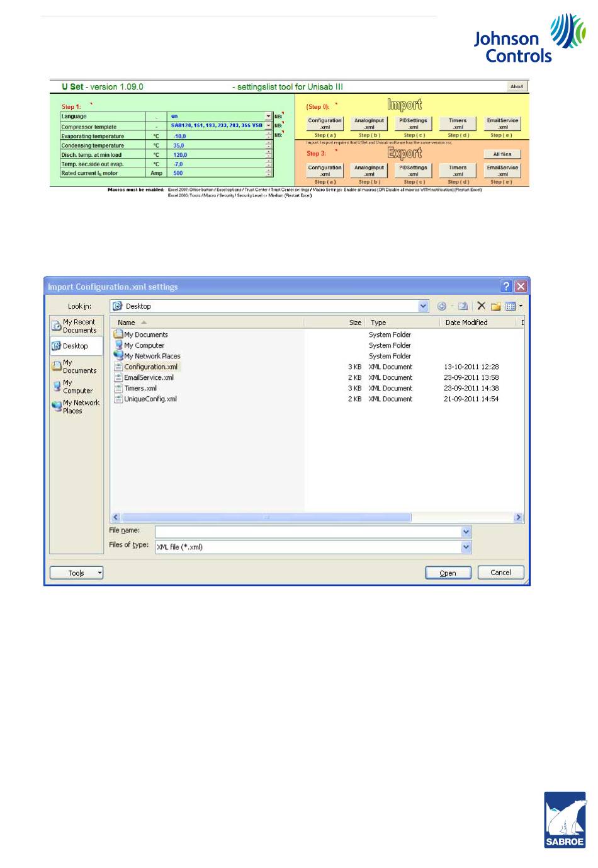This screenshot has height=868, width=598.
Task: Sort file list by Date Modified header
Action: (x=478, y=323)
